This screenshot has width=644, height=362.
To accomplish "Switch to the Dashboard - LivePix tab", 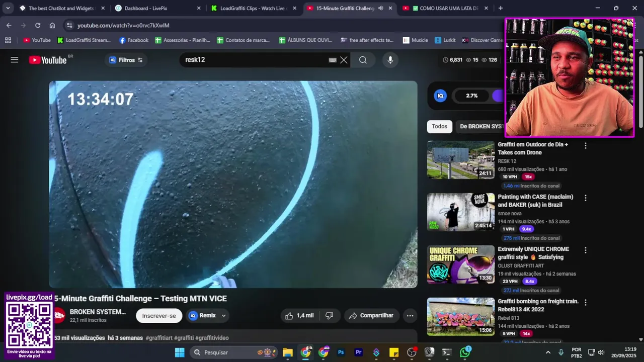I will (158, 8).
